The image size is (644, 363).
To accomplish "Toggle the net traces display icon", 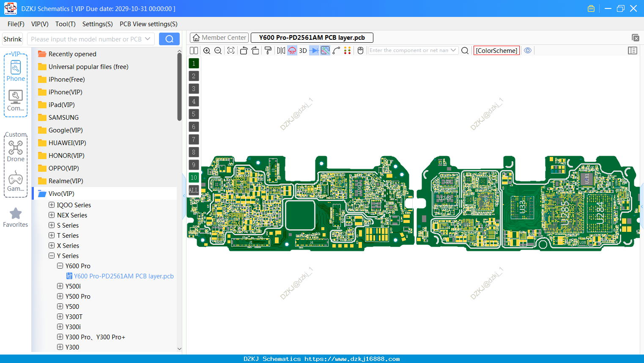I will (325, 50).
